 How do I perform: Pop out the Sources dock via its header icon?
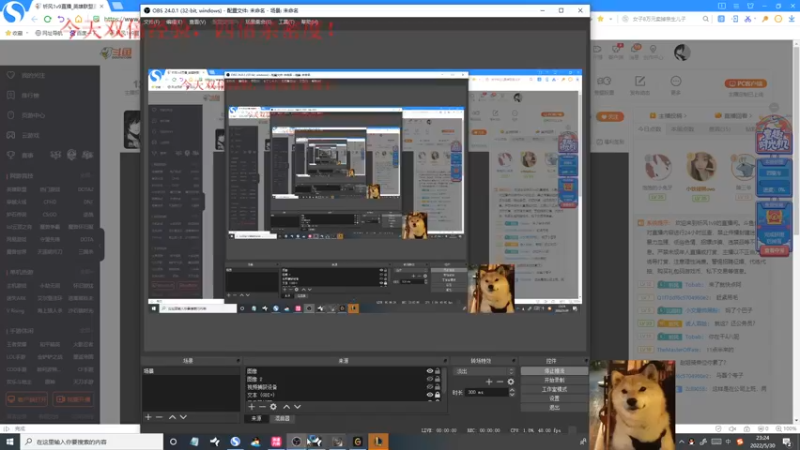point(445,361)
